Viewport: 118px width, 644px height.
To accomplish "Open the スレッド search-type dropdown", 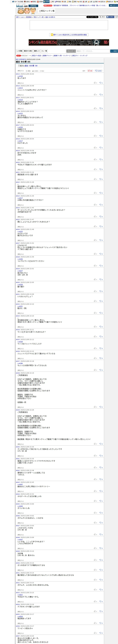I will (71, 51).
